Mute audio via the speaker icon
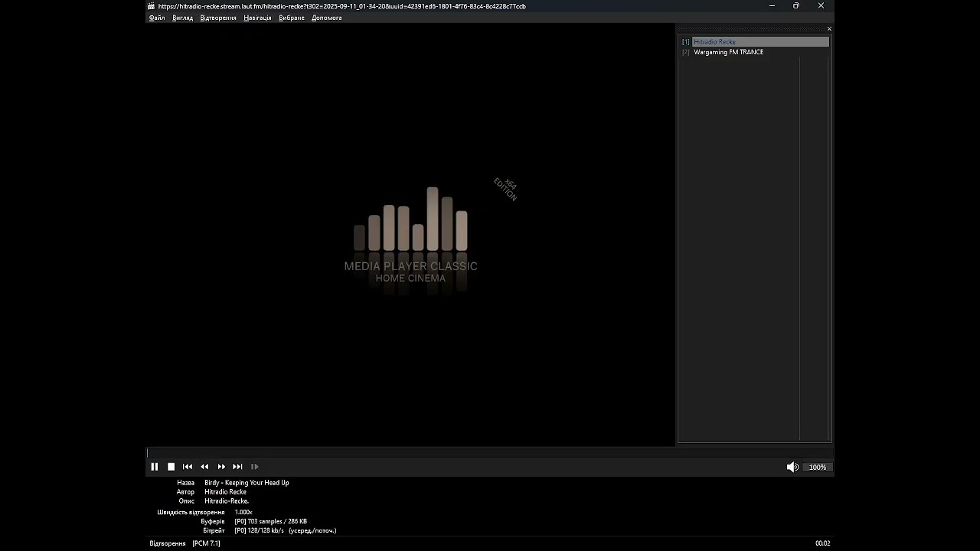The width and height of the screenshot is (980, 551). 792,467
